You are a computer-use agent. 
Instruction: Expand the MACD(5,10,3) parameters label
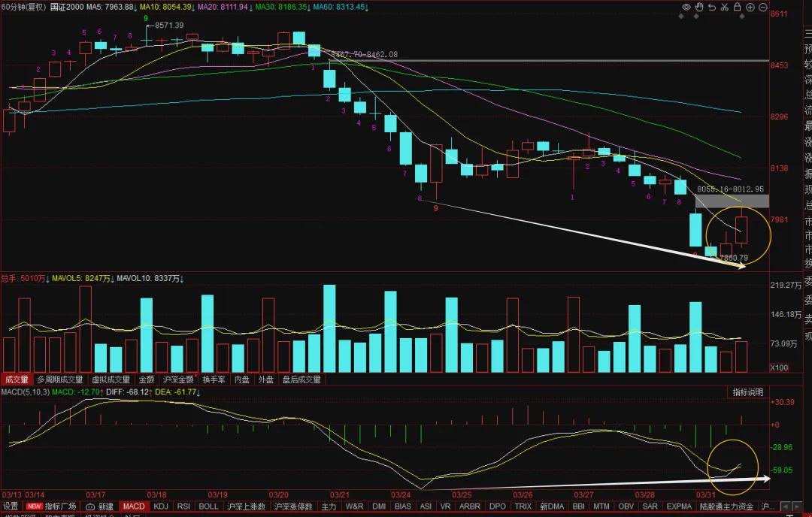26,392
